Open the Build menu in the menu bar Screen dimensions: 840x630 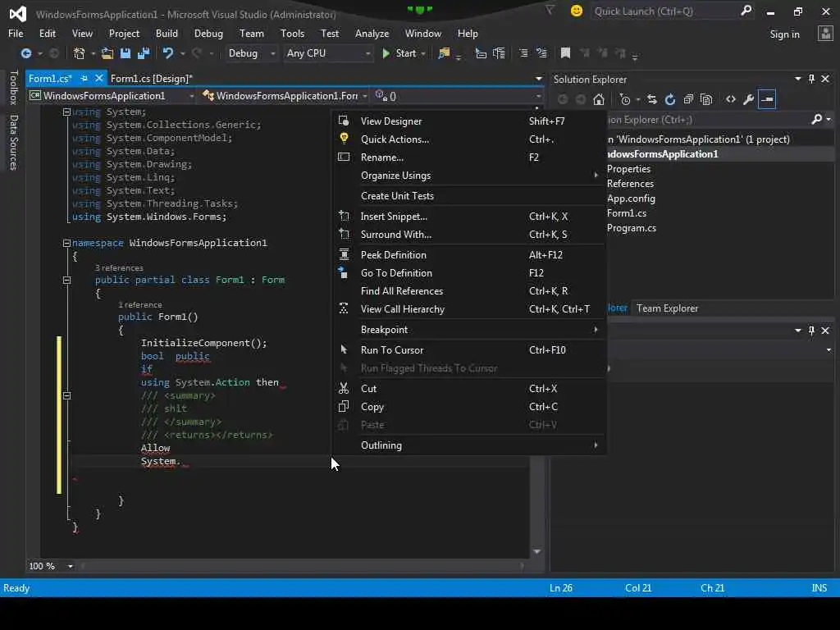tap(167, 33)
